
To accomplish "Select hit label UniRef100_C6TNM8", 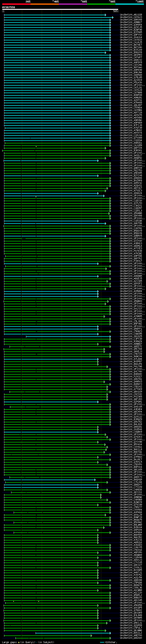I will pyautogui.click(x=131, y=93).
